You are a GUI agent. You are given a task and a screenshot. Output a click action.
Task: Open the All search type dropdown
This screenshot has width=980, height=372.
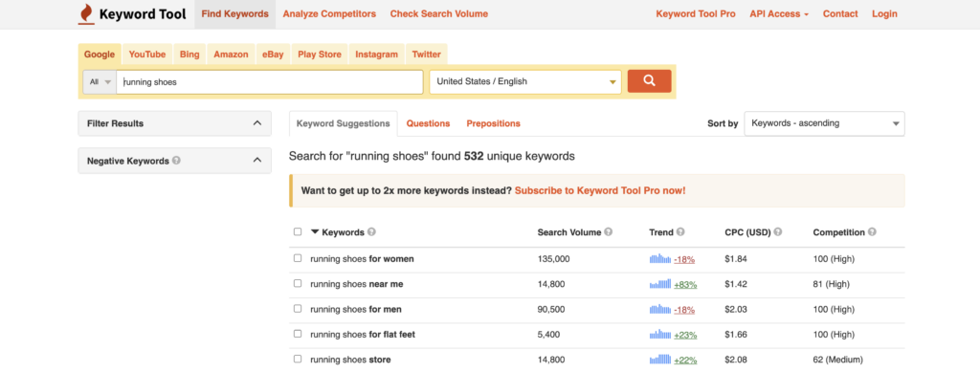click(x=100, y=82)
